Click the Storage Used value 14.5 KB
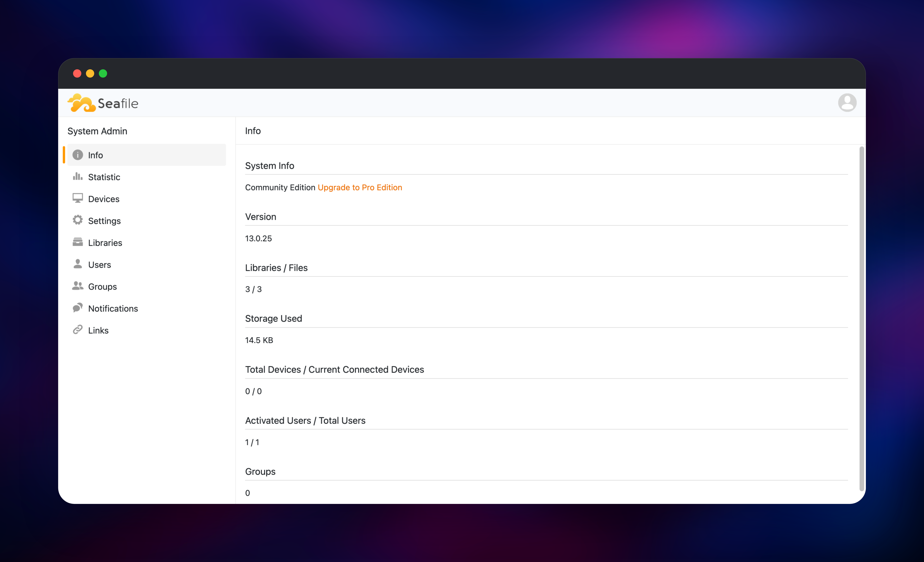This screenshot has height=562, width=924. click(x=259, y=340)
